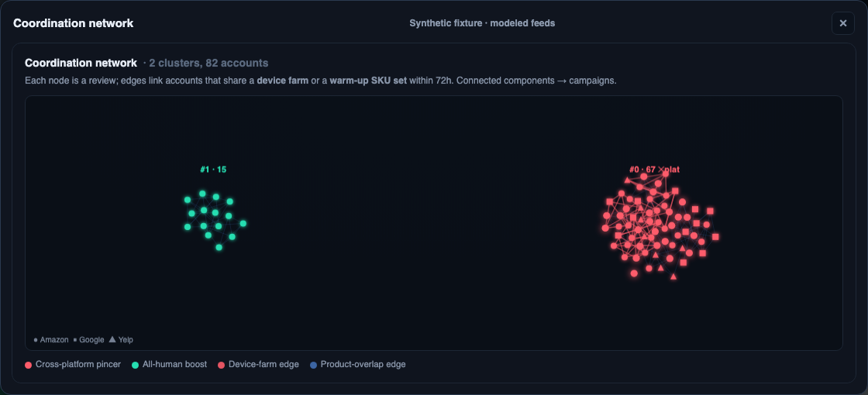Click the rightmost green node in cluster #1
Viewport: 868px width, 395px height.
pyautogui.click(x=243, y=224)
